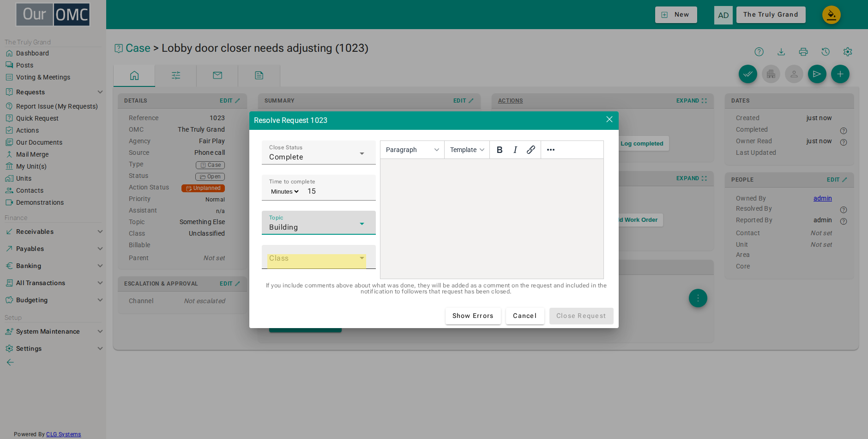Click the round send arrow button

click(x=817, y=74)
